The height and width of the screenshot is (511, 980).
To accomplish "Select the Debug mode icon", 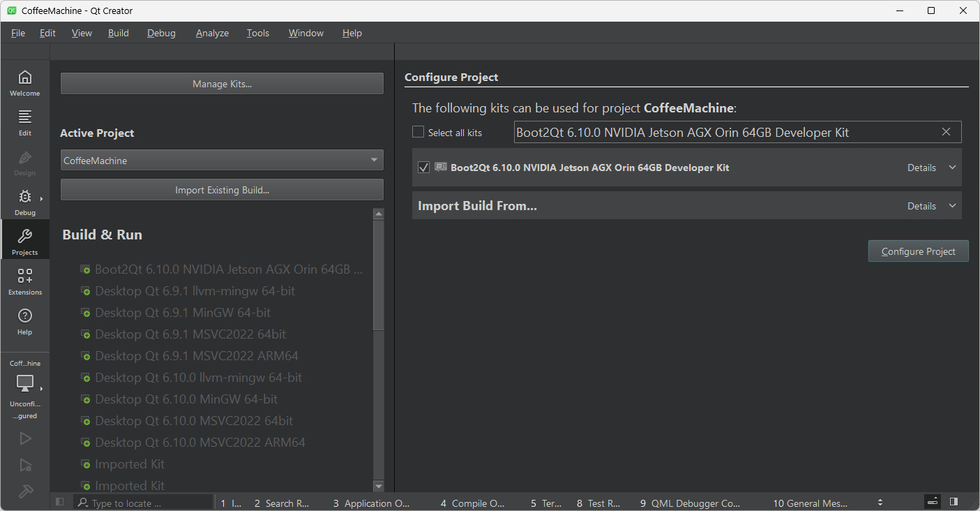I will [x=25, y=202].
